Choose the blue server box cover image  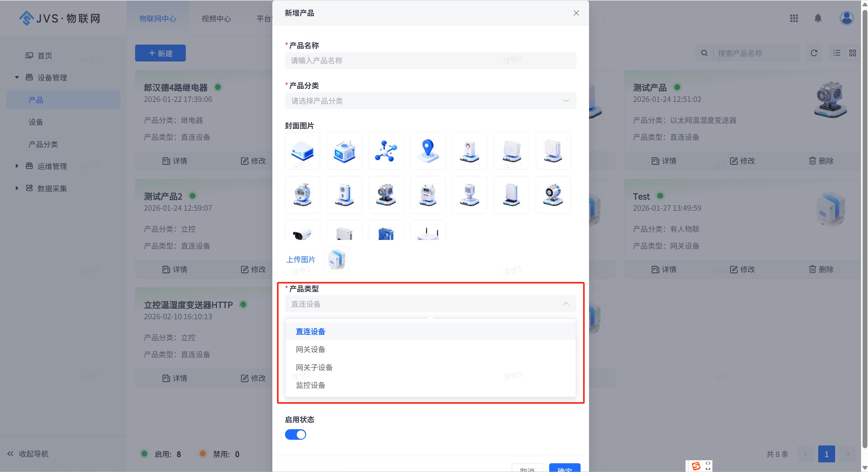click(x=302, y=151)
